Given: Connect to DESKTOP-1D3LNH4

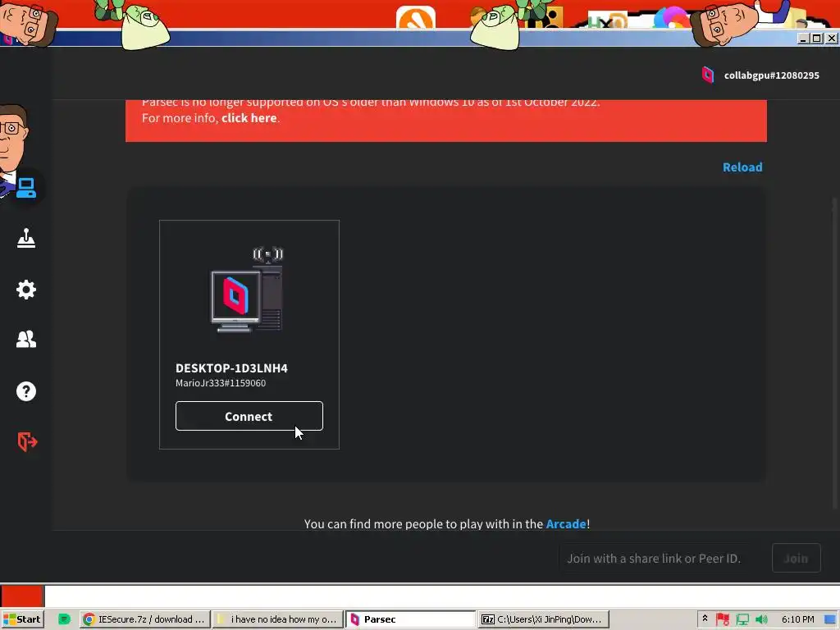Looking at the screenshot, I should (x=249, y=416).
